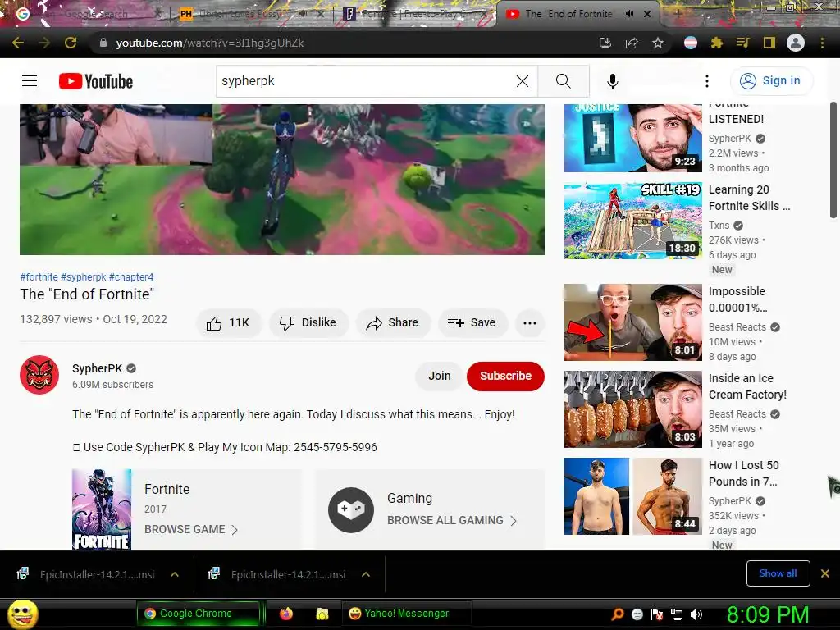Open more actions ellipsis under video
840x630 pixels.
click(530, 322)
